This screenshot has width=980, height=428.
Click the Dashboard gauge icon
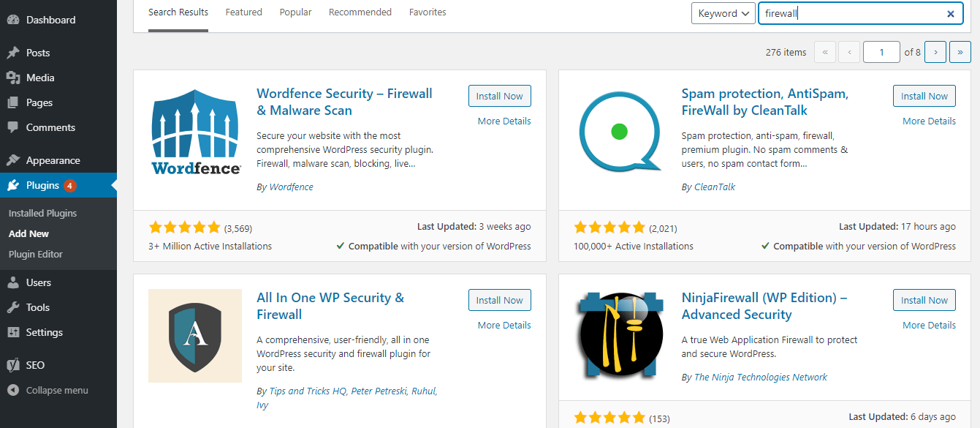pos(13,20)
